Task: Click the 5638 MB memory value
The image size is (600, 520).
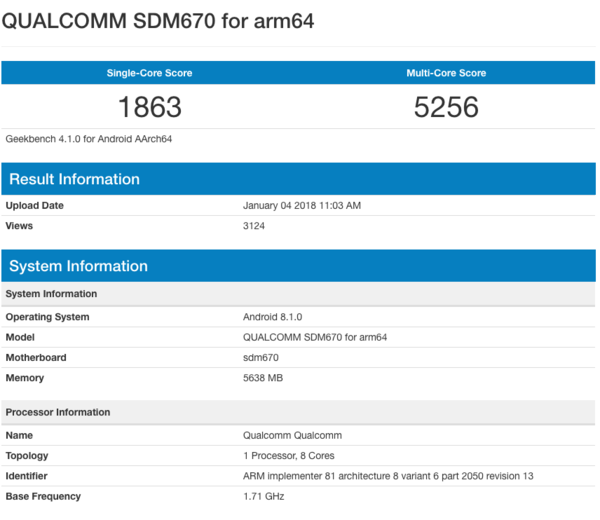Action: click(x=263, y=378)
